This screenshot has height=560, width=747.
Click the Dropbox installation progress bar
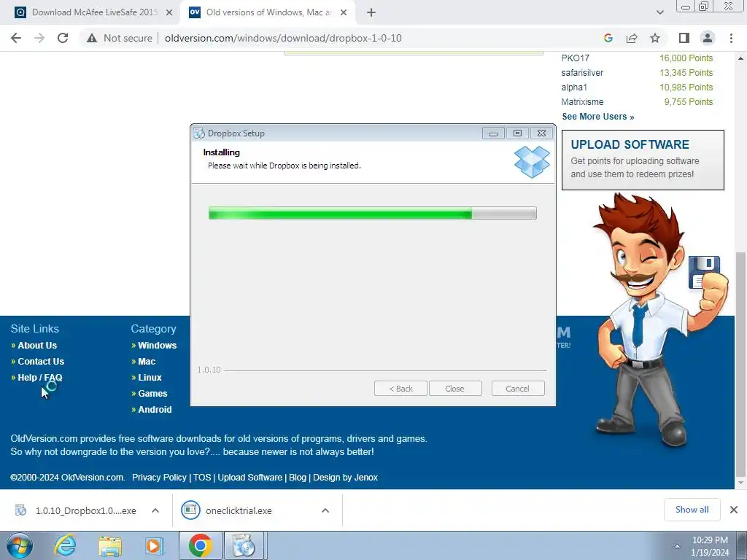coord(373,213)
